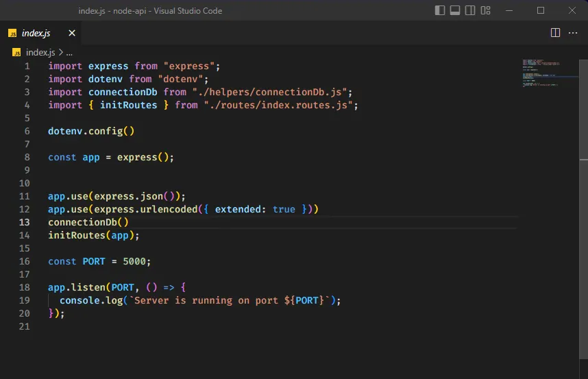The height and width of the screenshot is (379, 588).
Task: Toggle the secondary side bar layout icon
Action: [x=470, y=10]
